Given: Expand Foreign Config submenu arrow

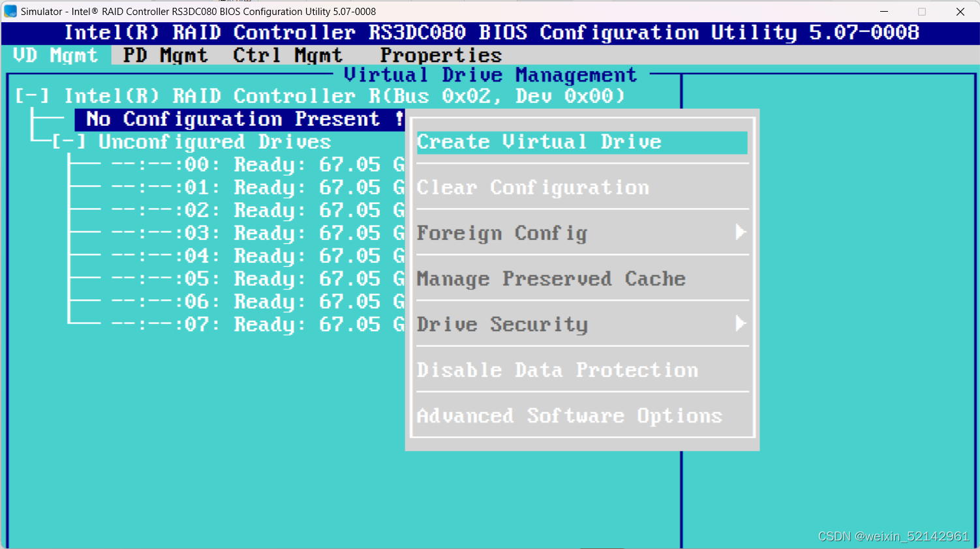Looking at the screenshot, I should click(x=741, y=232).
